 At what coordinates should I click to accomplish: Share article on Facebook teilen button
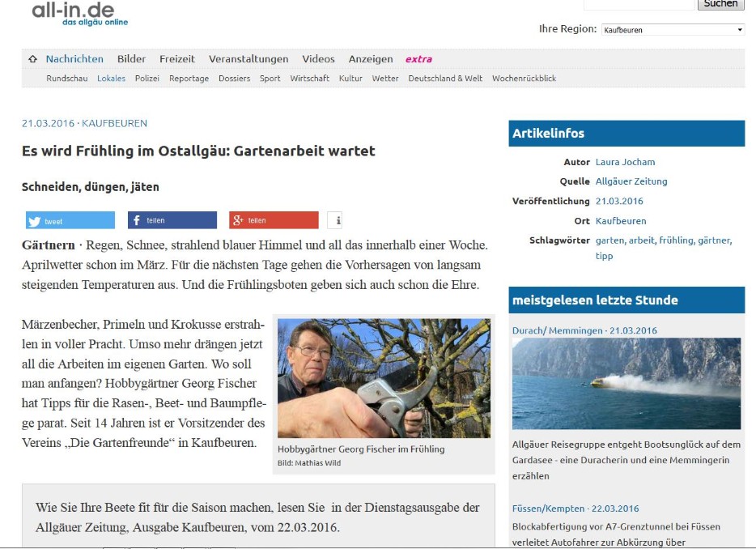coord(172,220)
